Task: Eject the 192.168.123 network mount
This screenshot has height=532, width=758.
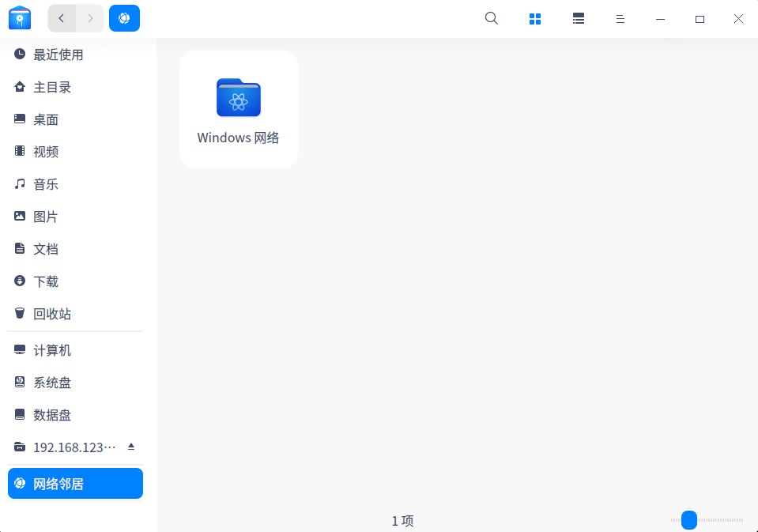Action: [131, 447]
